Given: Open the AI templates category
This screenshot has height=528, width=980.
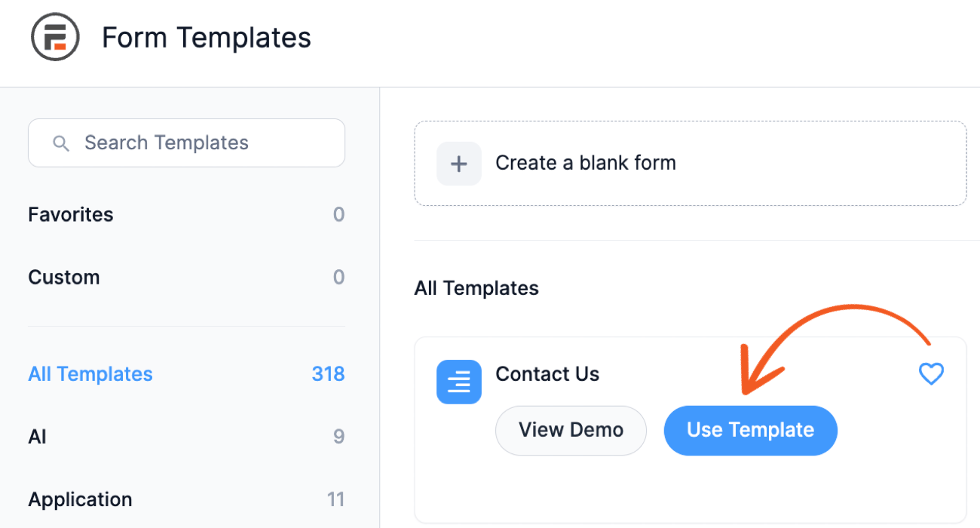Looking at the screenshot, I should (x=37, y=437).
